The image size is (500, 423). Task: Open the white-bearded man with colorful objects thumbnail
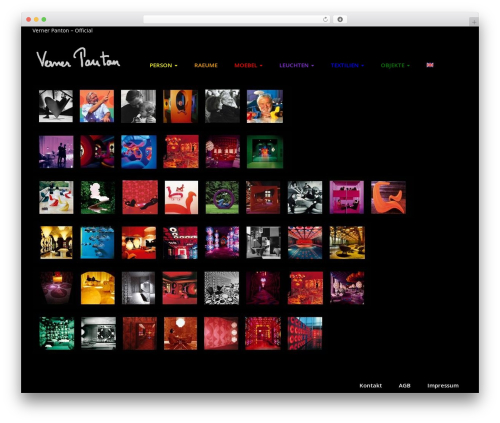[x=265, y=106]
